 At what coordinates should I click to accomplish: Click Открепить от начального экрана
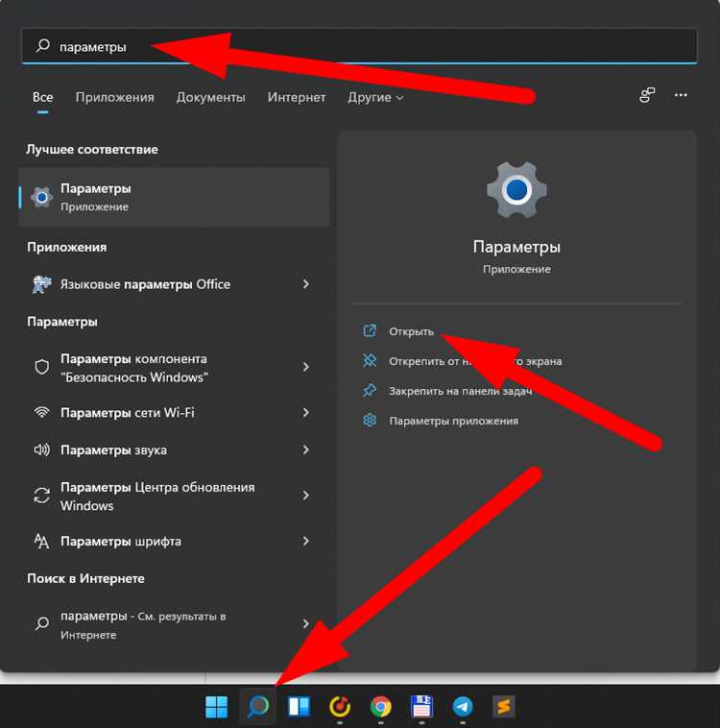click(475, 361)
